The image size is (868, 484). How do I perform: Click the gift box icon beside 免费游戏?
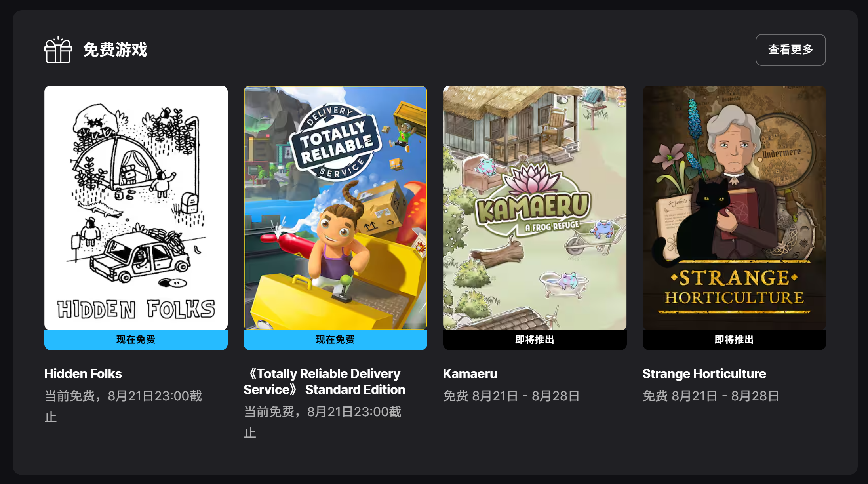(58, 50)
